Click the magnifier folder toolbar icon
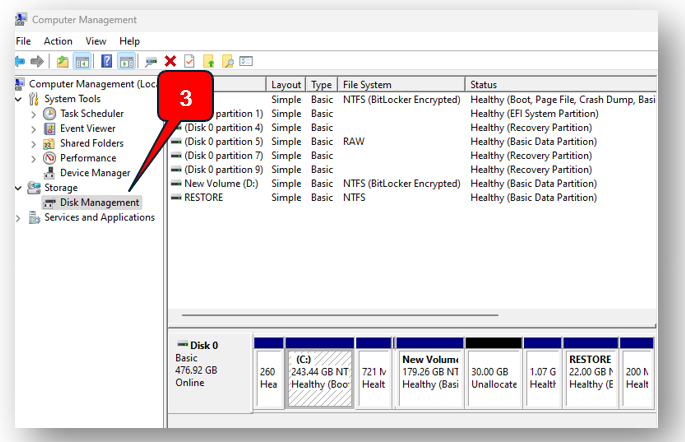Image resolution: width=685 pixels, height=442 pixels. coord(228,61)
